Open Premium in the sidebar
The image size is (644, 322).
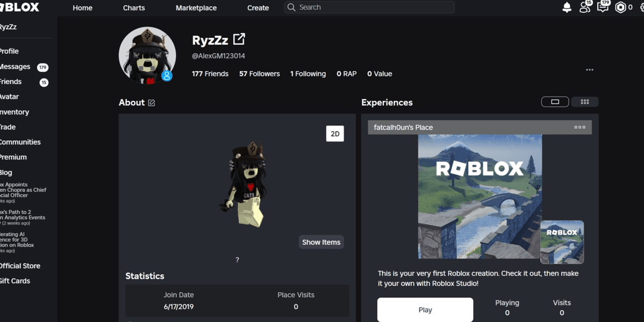coord(13,157)
